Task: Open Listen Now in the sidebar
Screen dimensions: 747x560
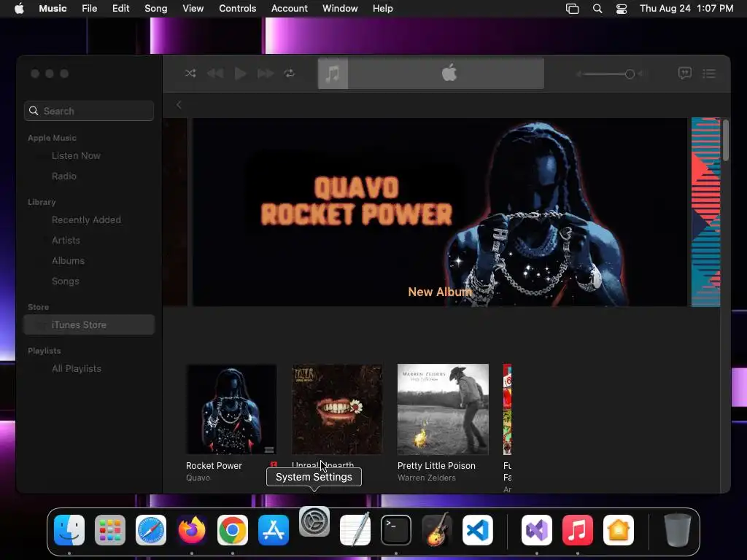Action: (76, 156)
